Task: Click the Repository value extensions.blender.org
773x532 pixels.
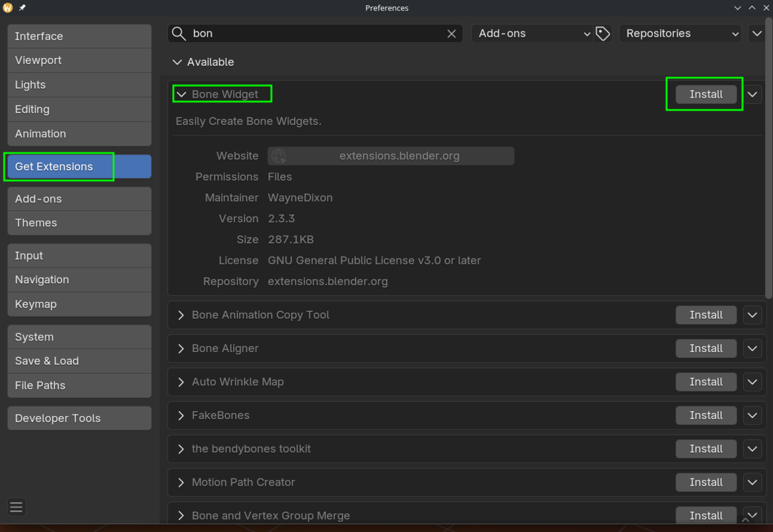Action: point(328,281)
